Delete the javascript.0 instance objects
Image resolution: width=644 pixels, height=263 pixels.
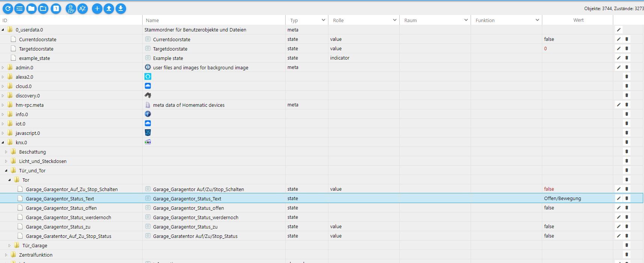(627, 133)
